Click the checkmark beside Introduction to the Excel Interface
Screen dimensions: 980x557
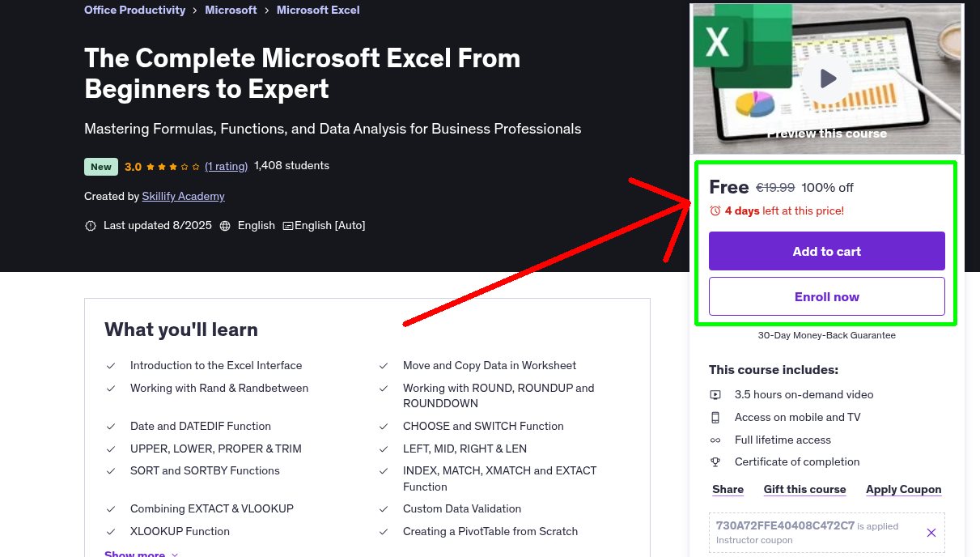(111, 366)
